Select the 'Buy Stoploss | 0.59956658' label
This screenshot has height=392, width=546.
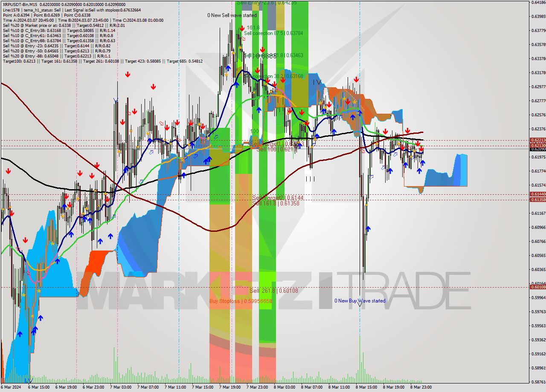click(241, 301)
